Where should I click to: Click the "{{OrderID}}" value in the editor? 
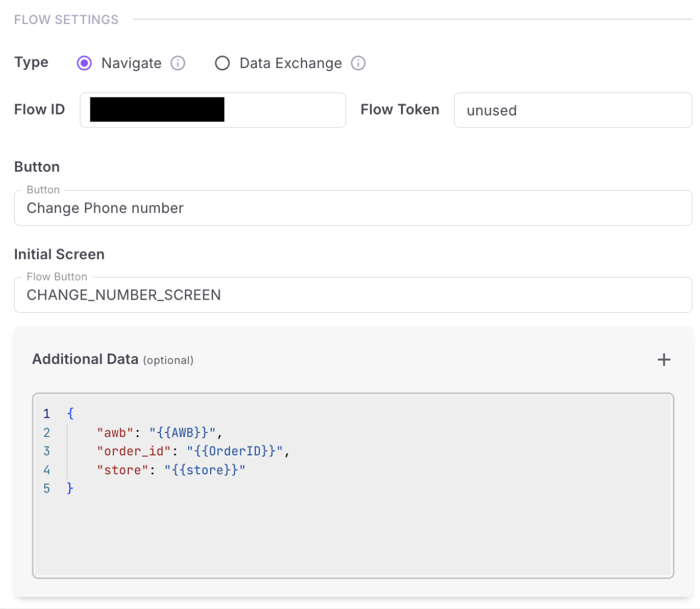235,452
